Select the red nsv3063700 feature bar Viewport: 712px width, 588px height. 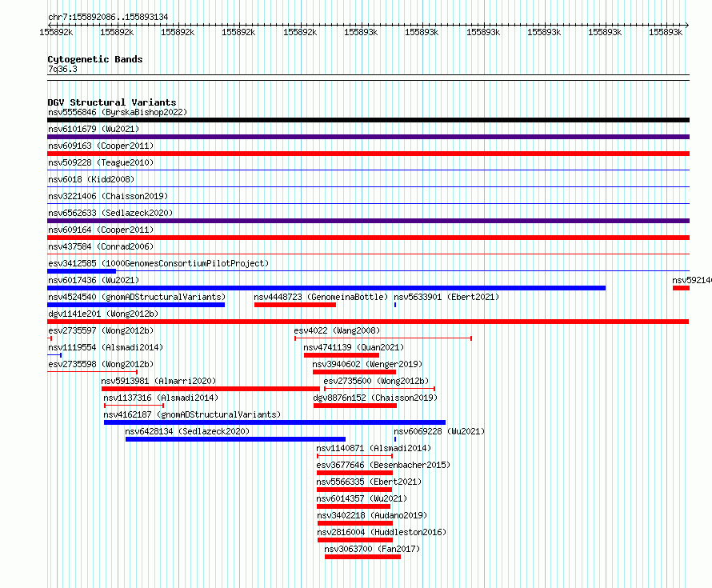pyautogui.click(x=363, y=557)
